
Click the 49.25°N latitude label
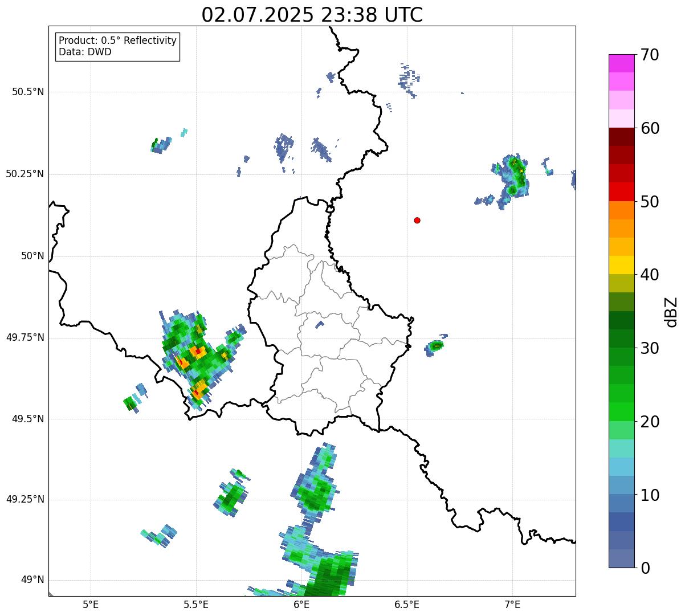[25, 499]
